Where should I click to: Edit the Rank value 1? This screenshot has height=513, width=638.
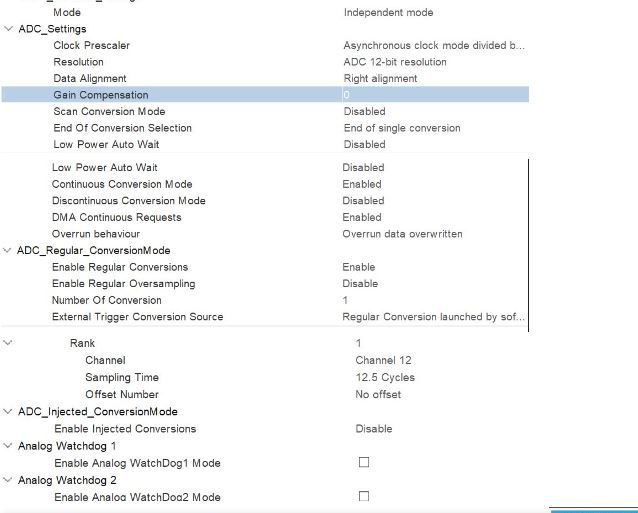point(358,343)
